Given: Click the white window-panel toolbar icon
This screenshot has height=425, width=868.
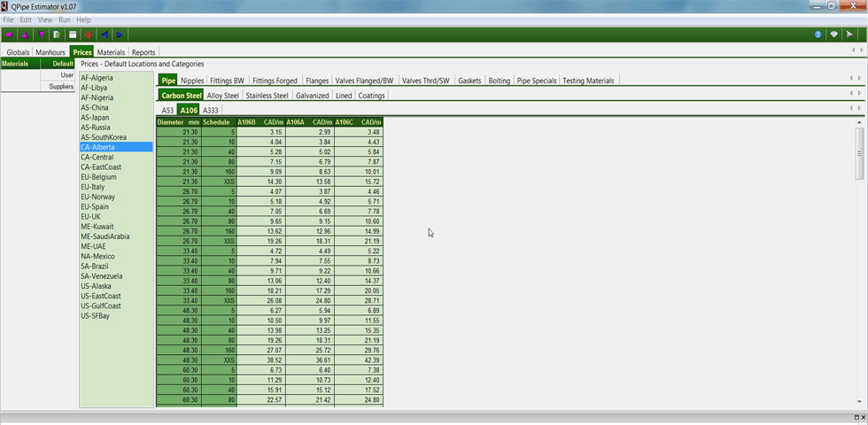Looking at the screenshot, I should [x=73, y=35].
